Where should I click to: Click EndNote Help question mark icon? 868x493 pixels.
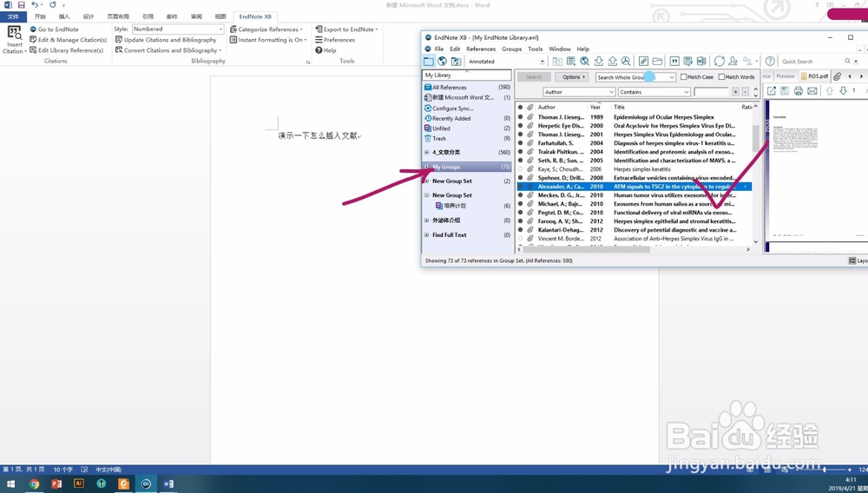point(770,62)
